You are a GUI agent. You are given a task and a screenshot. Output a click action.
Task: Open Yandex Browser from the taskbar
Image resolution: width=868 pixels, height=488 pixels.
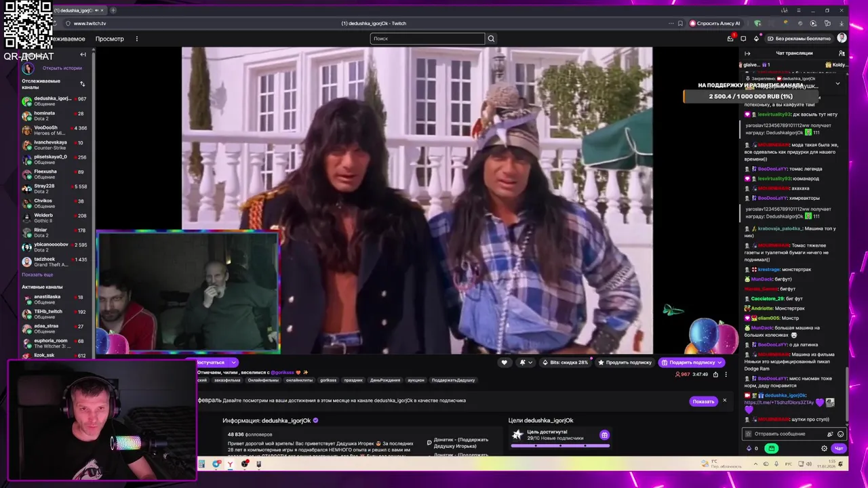231,464
